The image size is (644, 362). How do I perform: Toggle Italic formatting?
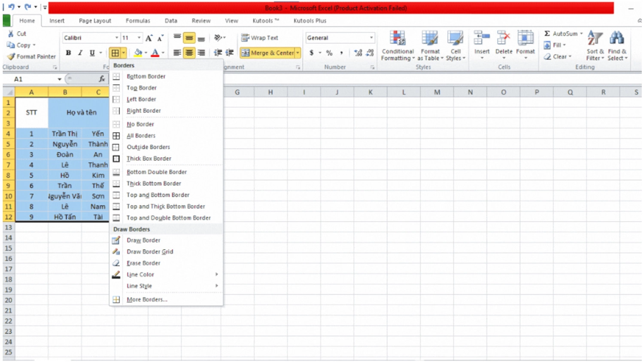[x=80, y=53]
